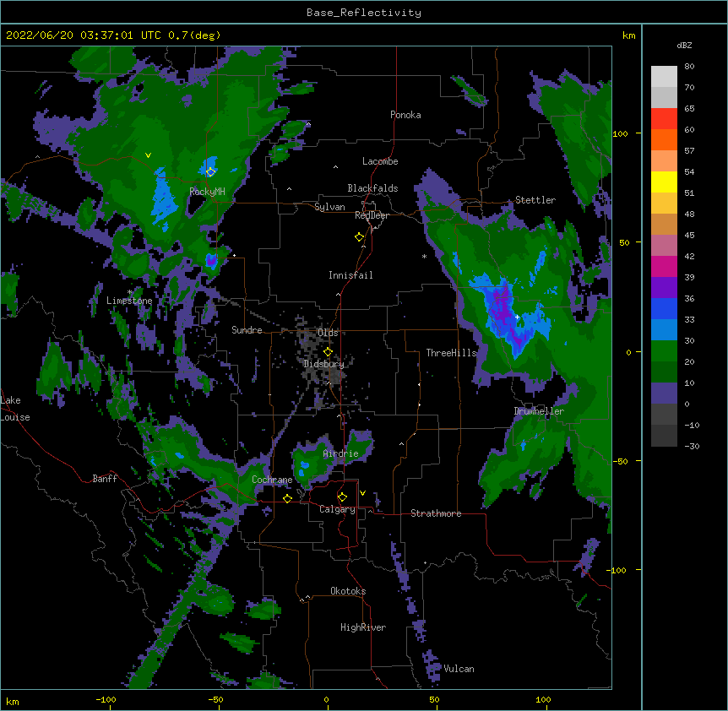This screenshot has height=711, width=728.
Task: Select the purple swatch in dBZ legend
Action: (664, 287)
